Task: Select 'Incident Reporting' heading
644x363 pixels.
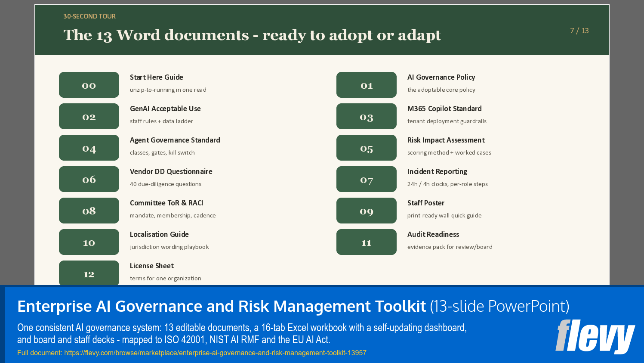Action: point(437,171)
